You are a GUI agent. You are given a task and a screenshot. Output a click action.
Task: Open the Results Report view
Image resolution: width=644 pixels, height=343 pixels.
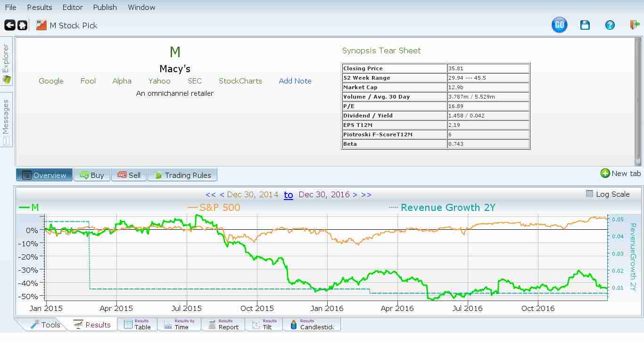coord(223,325)
